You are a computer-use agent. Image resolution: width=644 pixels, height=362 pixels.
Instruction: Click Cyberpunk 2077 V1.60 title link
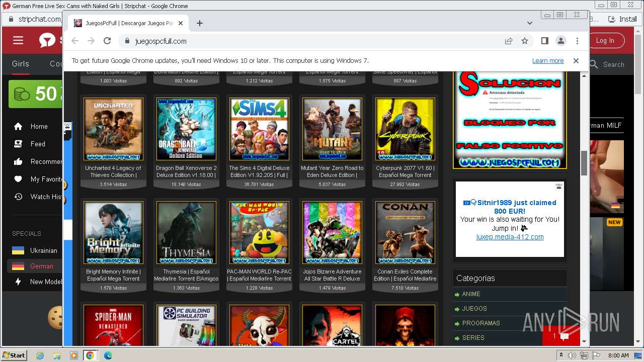click(405, 171)
